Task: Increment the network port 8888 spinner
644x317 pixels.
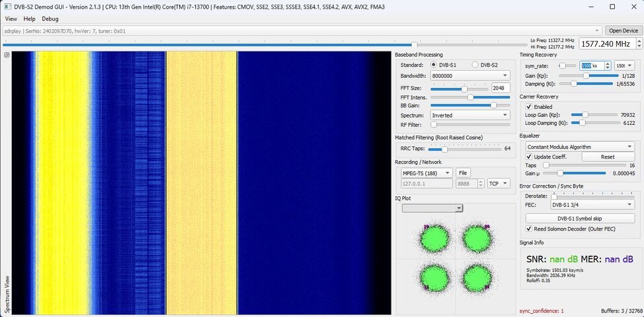Action: [481, 181]
